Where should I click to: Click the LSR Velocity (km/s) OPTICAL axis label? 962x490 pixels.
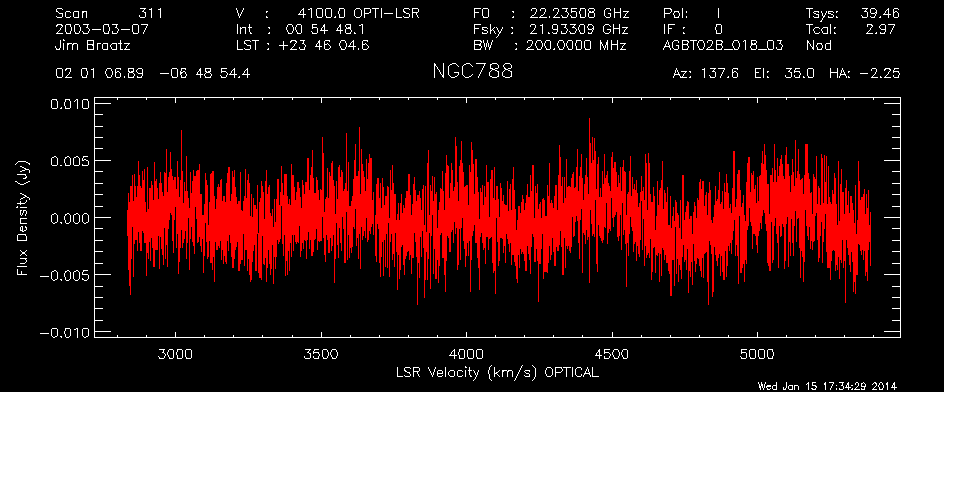pos(497,372)
